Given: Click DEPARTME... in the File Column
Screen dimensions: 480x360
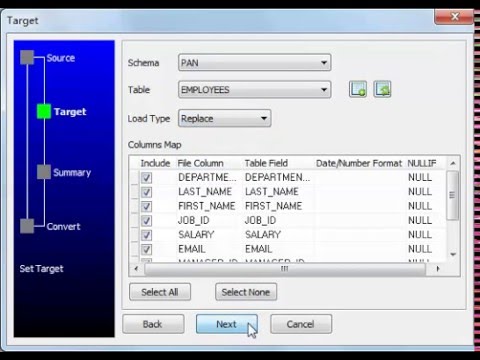Looking at the screenshot, I should click(x=207, y=177).
